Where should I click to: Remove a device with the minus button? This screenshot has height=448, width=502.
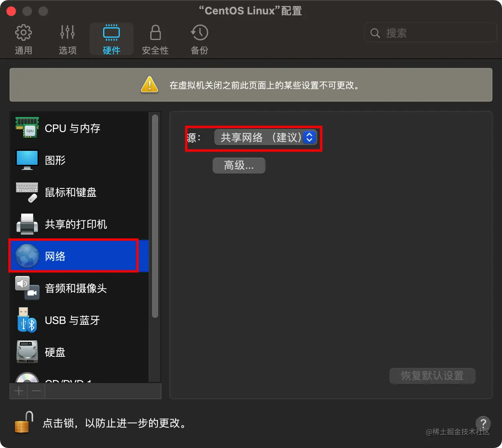(x=36, y=391)
